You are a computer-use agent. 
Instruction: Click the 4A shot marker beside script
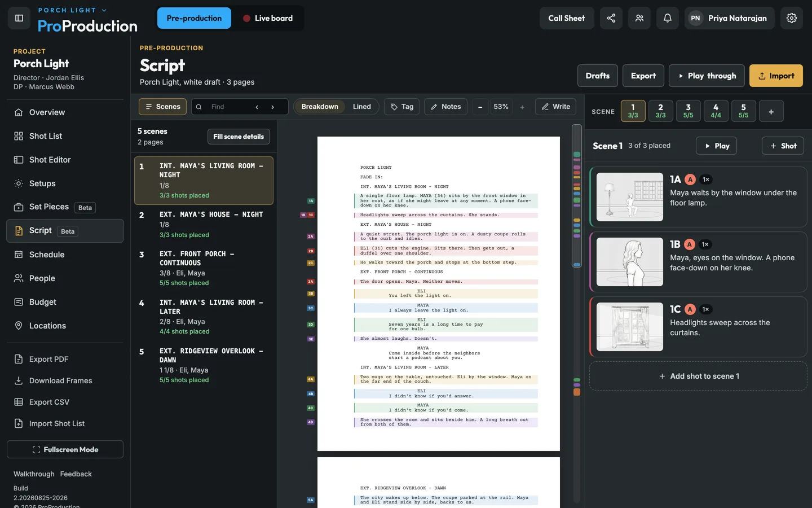(311, 379)
